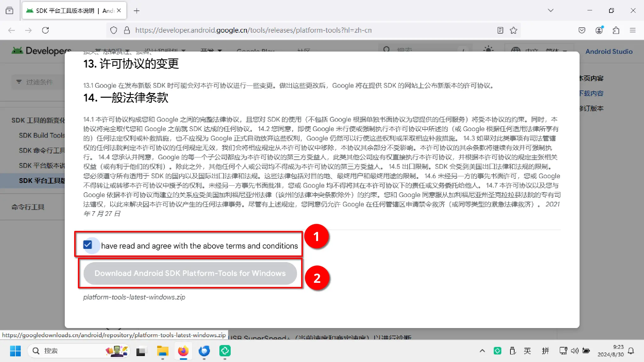Screen dimensions: 644x362
Task: Switch to Firefox taskbar icon
Action: 183,351
